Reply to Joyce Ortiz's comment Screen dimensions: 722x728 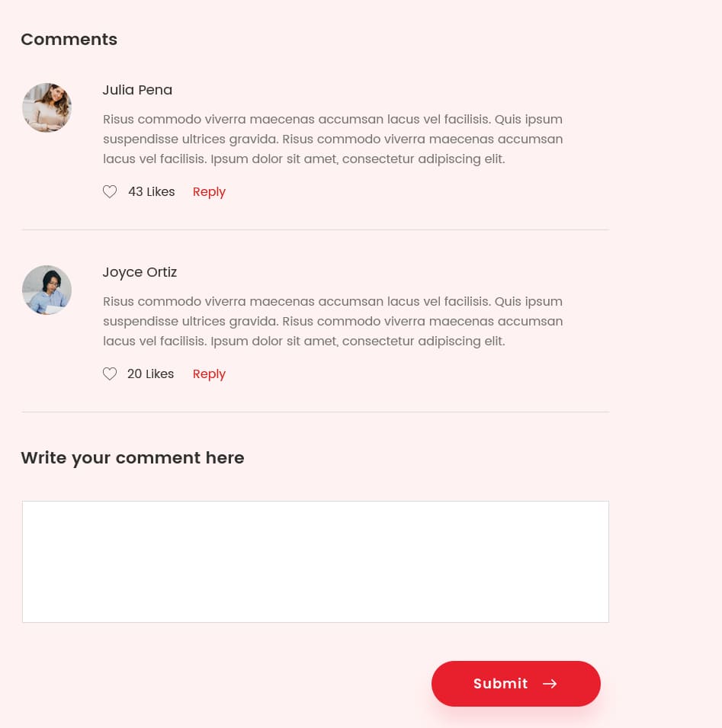(209, 374)
